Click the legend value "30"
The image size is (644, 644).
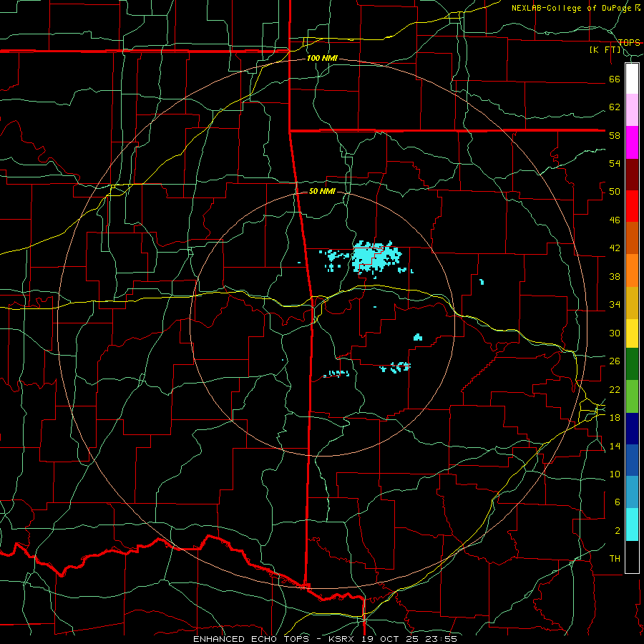click(615, 333)
